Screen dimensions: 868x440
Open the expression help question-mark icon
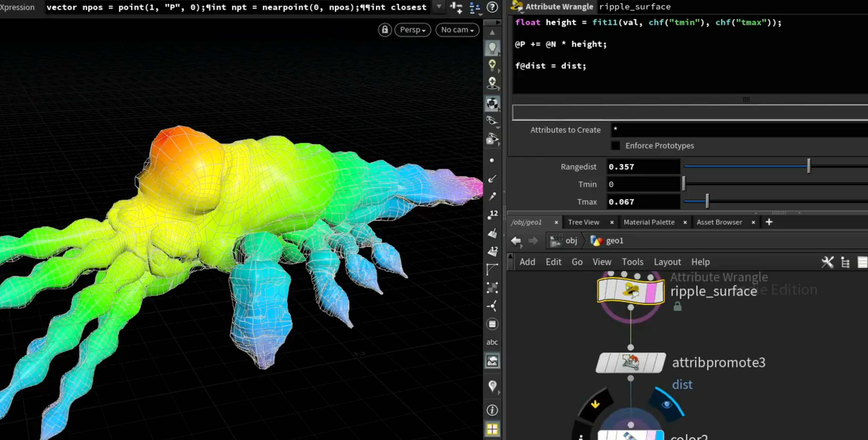point(493,7)
